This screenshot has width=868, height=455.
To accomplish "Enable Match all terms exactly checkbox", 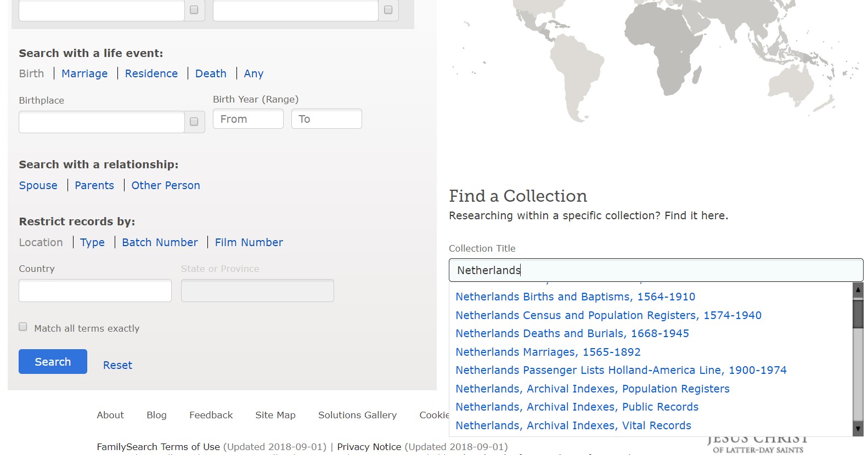I will pos(23,327).
